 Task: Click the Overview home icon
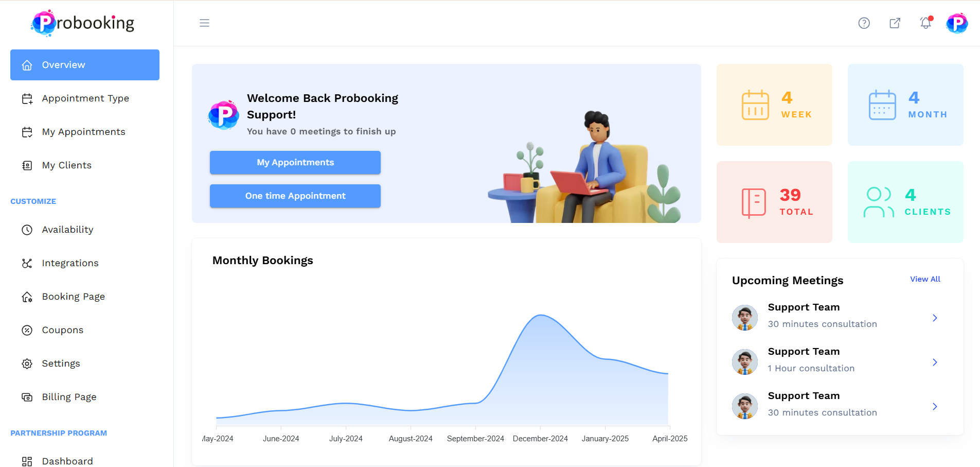click(x=27, y=65)
